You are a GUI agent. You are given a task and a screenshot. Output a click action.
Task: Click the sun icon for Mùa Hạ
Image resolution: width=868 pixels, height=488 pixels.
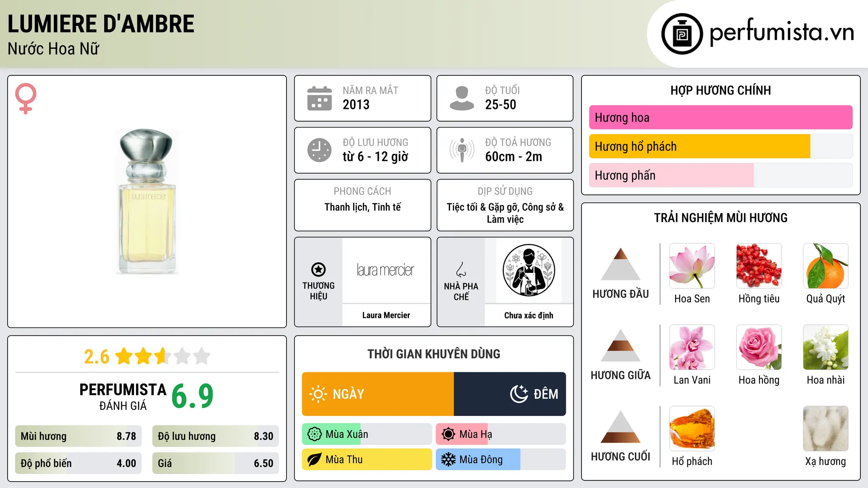pos(448,434)
